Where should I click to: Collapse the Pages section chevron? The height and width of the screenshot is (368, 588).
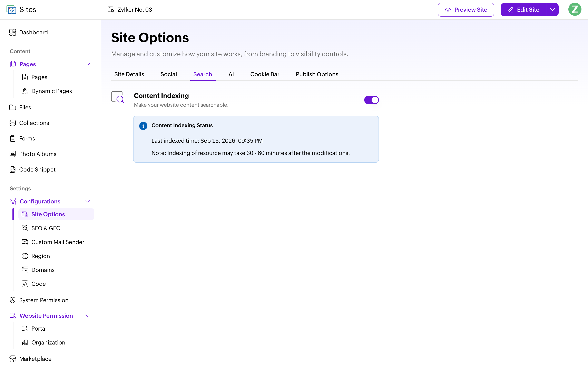click(88, 64)
